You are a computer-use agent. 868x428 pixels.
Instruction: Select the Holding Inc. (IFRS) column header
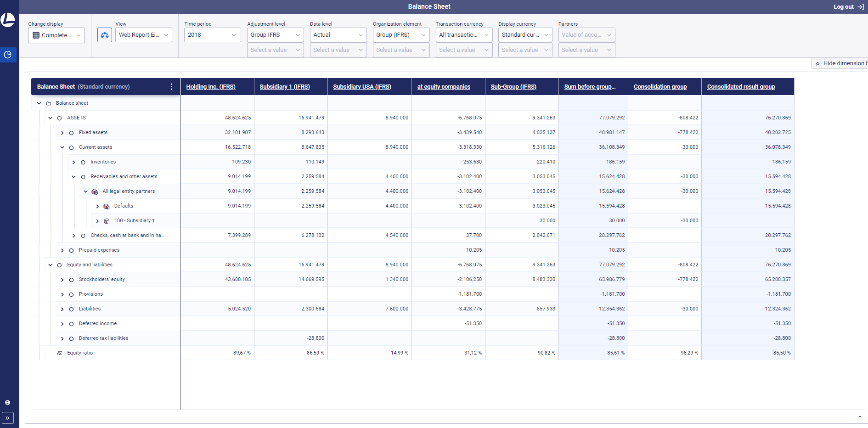pyautogui.click(x=209, y=86)
